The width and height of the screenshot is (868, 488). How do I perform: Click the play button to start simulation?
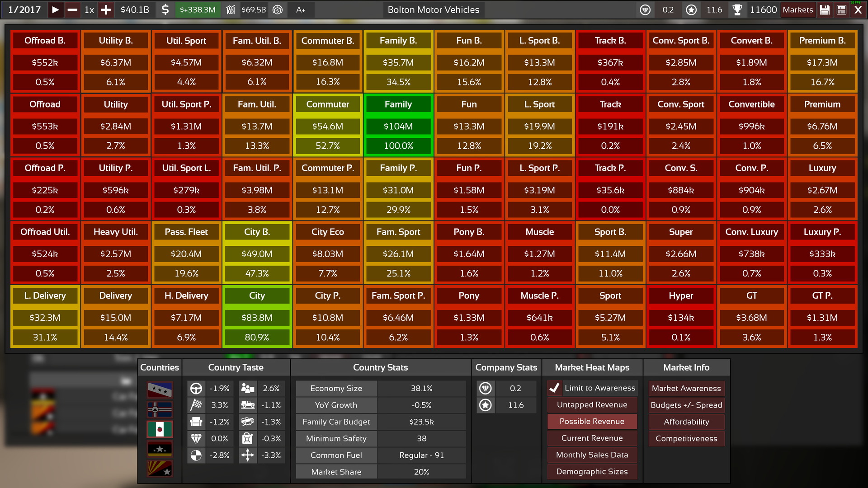pos(56,9)
